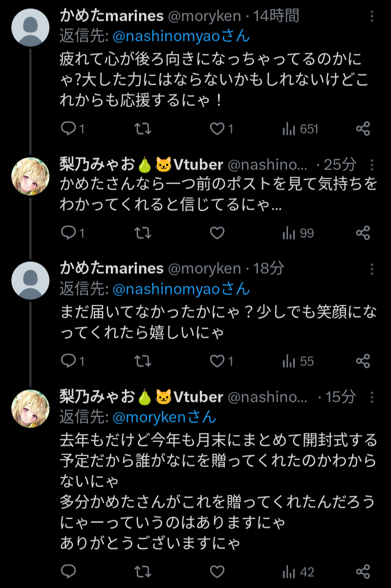Reply to the 18分 かめたmarines post
The width and height of the screenshot is (391, 588).
[72, 361]
